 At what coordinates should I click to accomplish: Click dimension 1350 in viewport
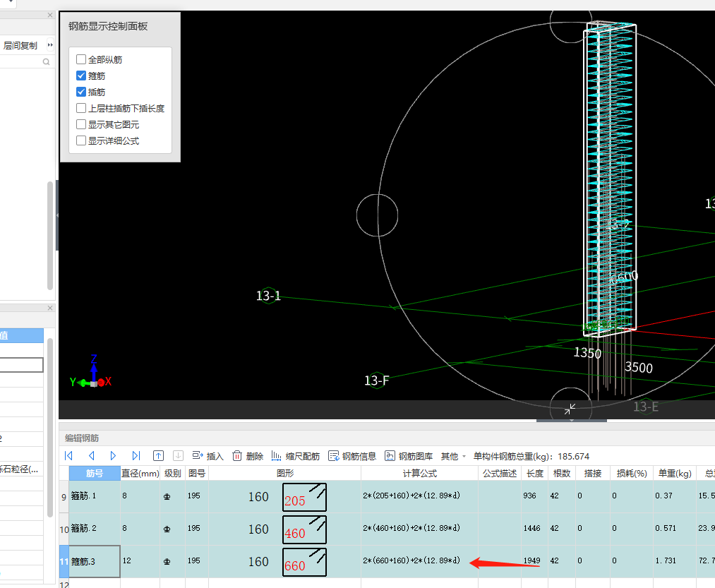click(x=587, y=353)
